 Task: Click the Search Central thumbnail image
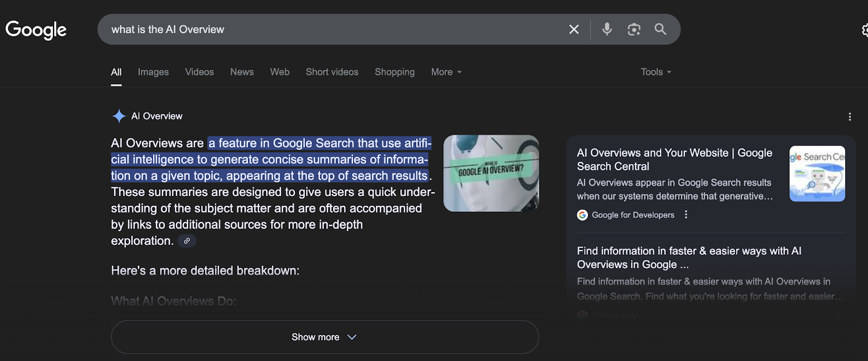pyautogui.click(x=817, y=174)
